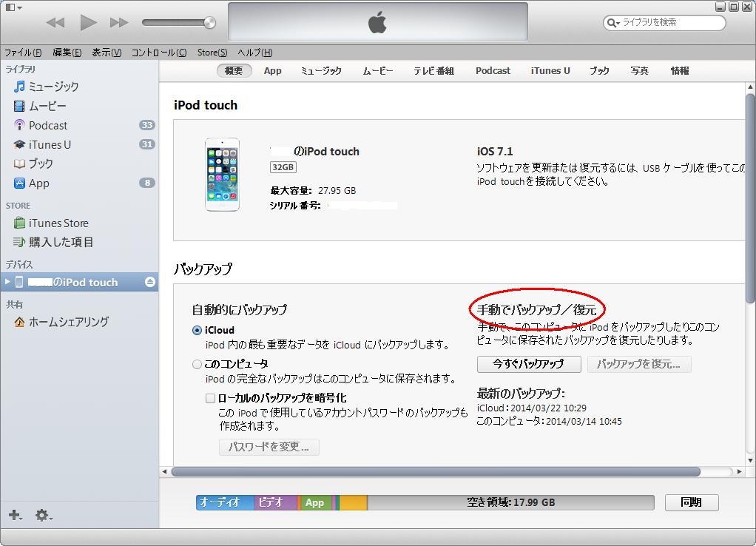Click the App icon in sidebar
The image size is (756, 546).
pyautogui.click(x=19, y=183)
